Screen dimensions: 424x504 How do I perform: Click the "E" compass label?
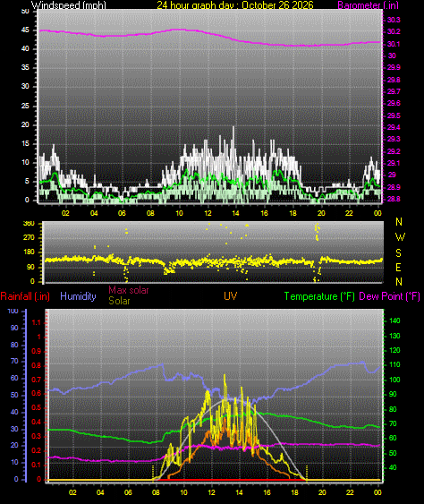(x=398, y=268)
